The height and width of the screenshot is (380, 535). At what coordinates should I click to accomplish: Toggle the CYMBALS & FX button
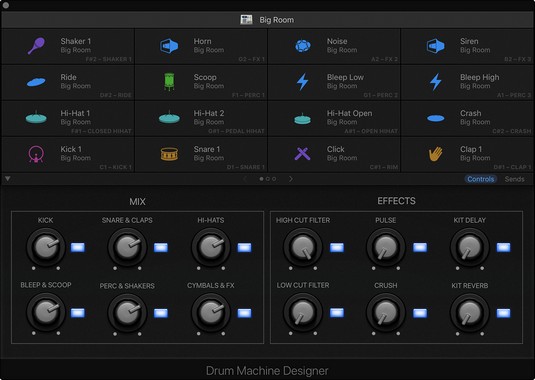point(244,313)
